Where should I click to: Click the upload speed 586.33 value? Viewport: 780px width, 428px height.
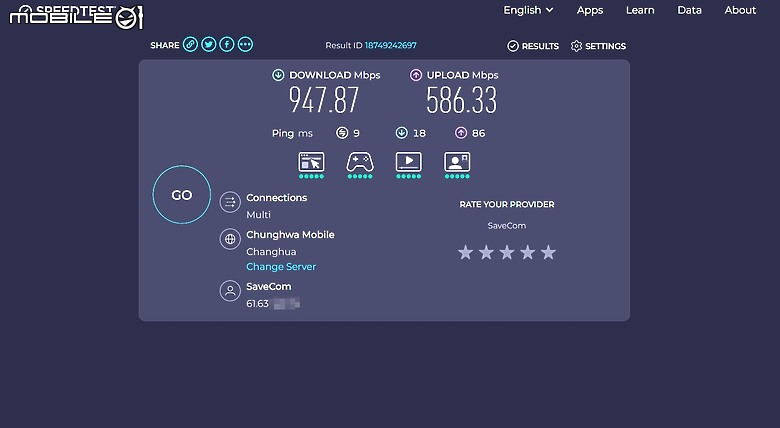462,100
